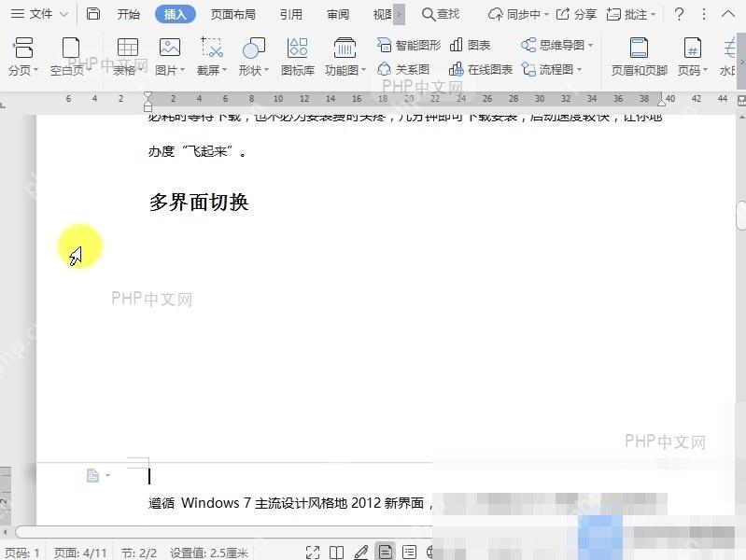746x560 pixels.
Task: Open the 形状 shapes gallery
Action: click(x=254, y=57)
